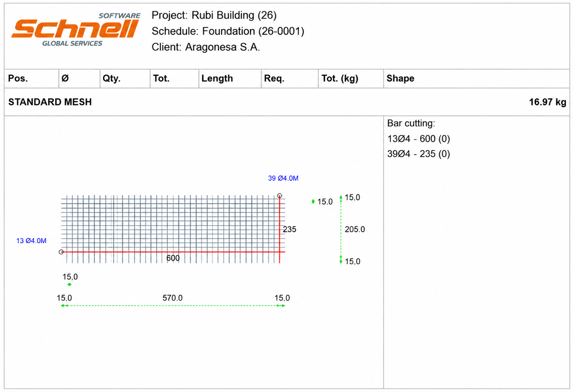Click the green diamond marker below the mesh

coord(70,284)
